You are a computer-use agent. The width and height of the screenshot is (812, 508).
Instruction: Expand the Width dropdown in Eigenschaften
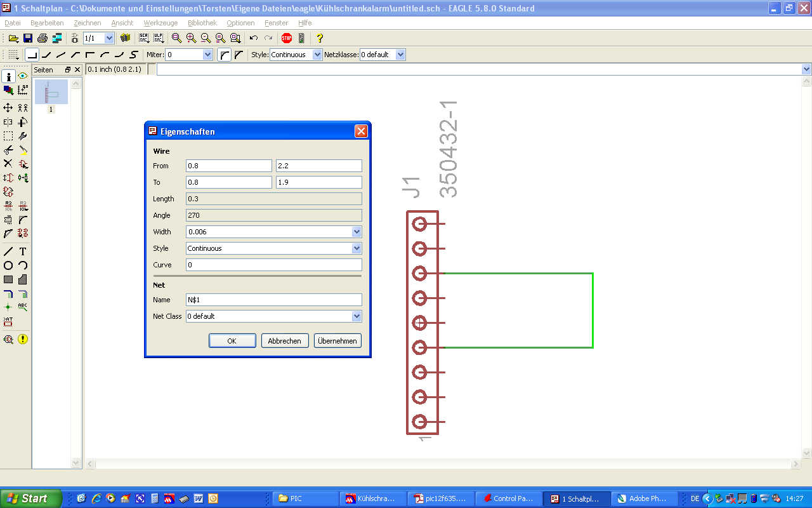click(357, 232)
